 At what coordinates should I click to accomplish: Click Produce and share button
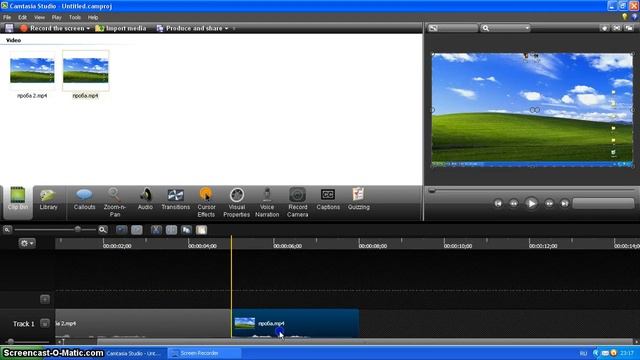tap(190, 28)
